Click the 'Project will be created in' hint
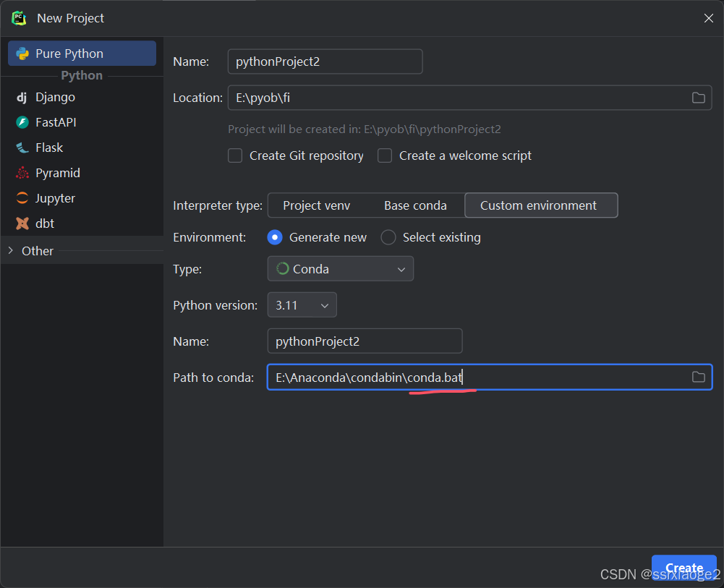 coord(365,129)
